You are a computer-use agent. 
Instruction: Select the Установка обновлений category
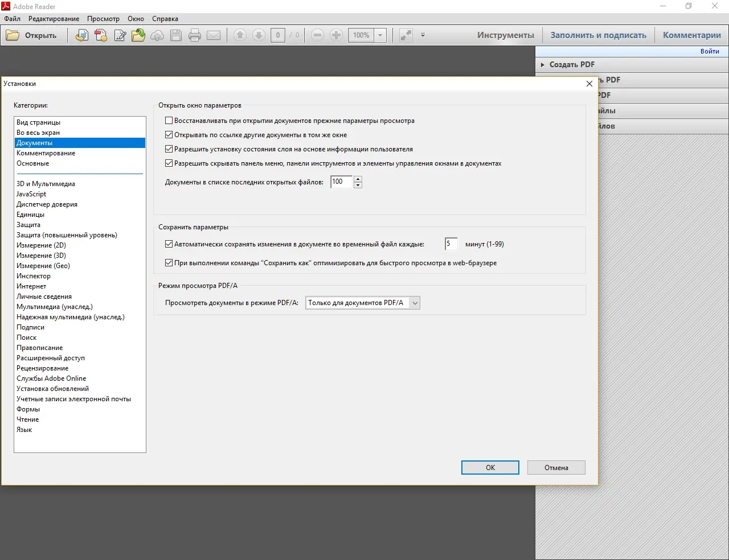(x=80, y=389)
